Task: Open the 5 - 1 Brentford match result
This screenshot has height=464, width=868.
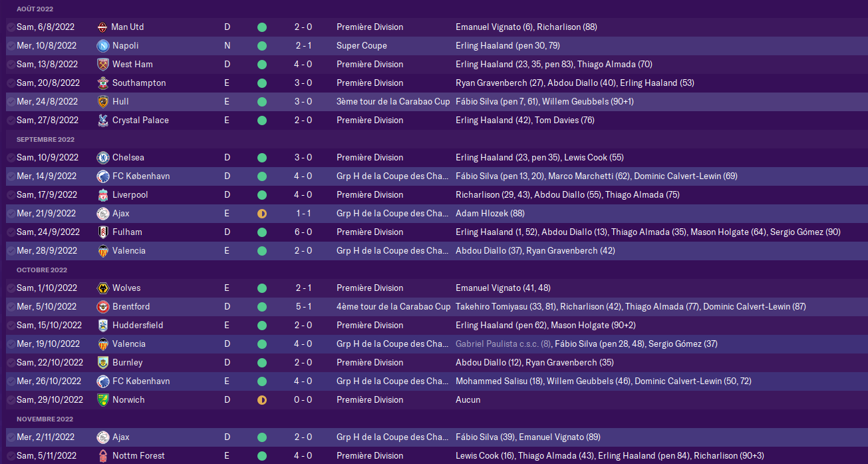Action: [303, 307]
